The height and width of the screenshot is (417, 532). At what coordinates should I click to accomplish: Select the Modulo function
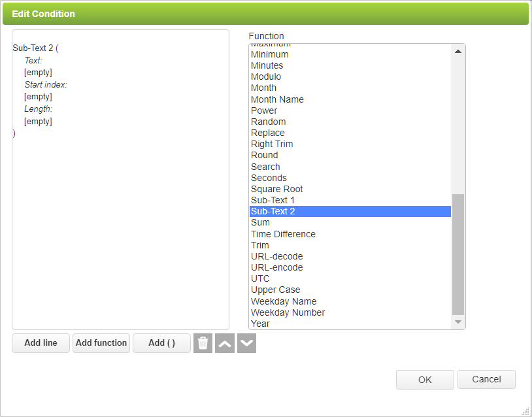(x=350, y=76)
